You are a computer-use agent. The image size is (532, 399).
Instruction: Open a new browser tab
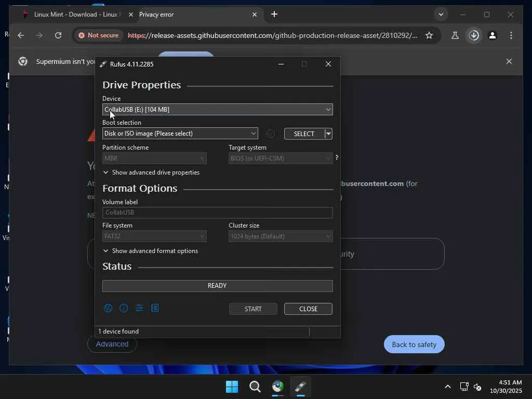pos(274,14)
